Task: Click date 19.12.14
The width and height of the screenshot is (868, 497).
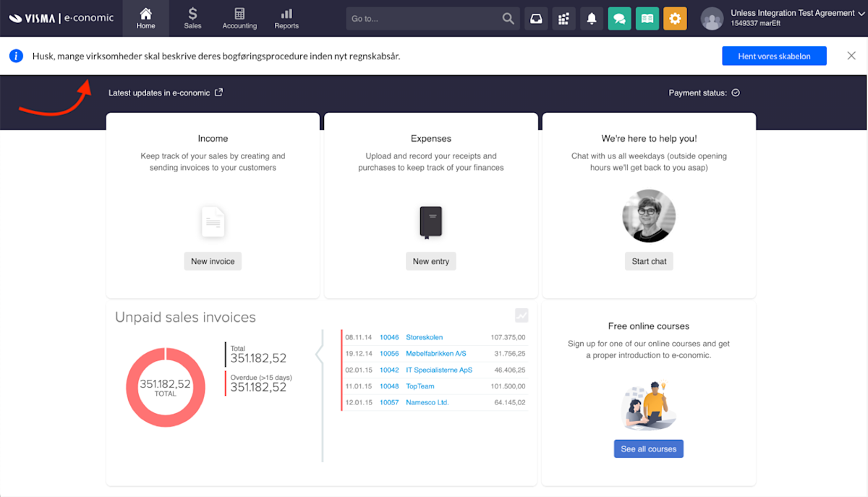Action: [x=359, y=354]
